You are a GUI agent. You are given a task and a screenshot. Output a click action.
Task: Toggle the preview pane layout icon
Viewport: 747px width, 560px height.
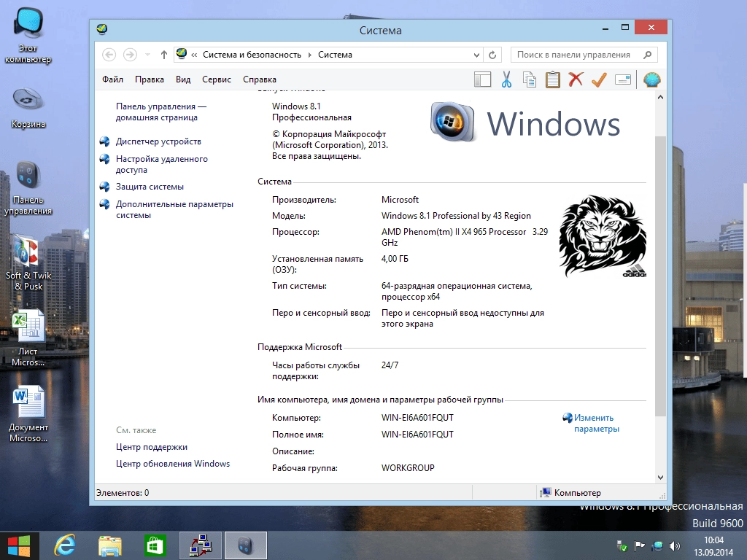[x=483, y=79]
